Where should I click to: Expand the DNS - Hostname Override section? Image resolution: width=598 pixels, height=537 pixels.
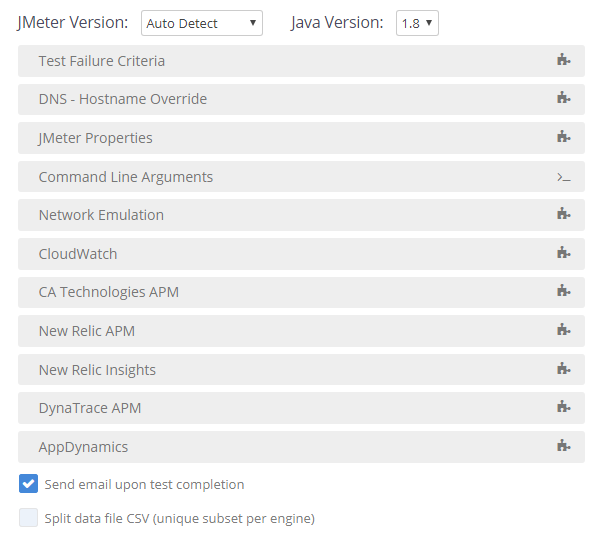(301, 99)
